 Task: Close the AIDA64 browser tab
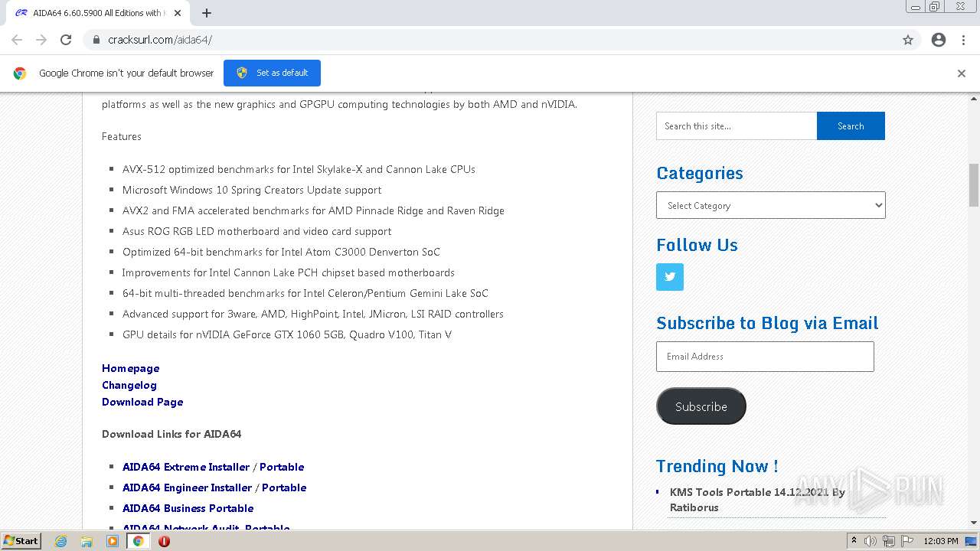click(178, 13)
